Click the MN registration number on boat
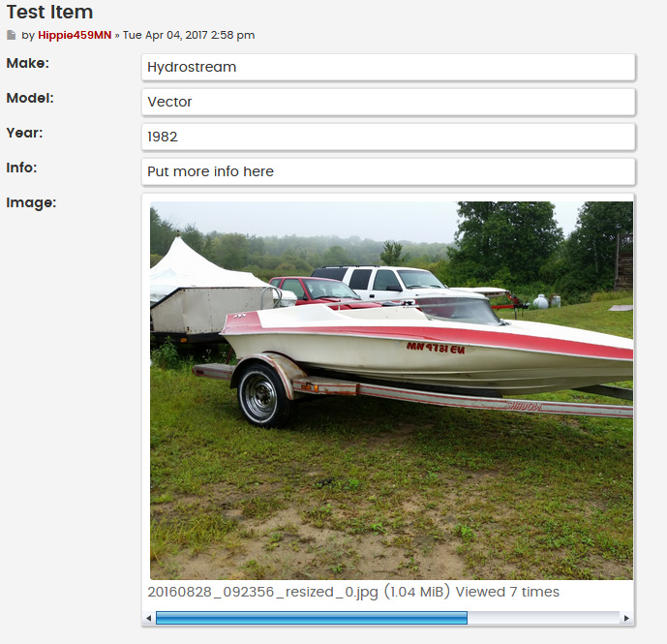This screenshot has width=667, height=644. [x=436, y=349]
